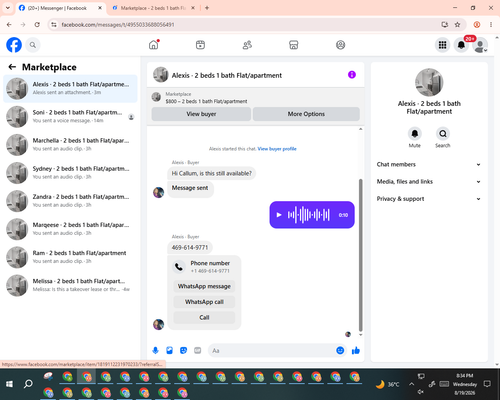Image resolution: width=500 pixels, height=400 pixels.
Task: Bookmark this page with the star
Action: point(457,24)
